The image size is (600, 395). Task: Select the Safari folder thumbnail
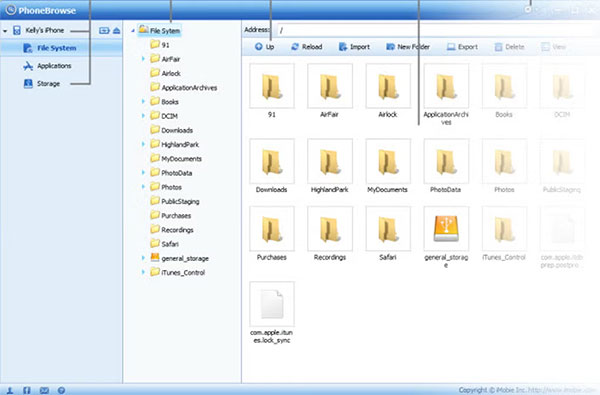(388, 229)
